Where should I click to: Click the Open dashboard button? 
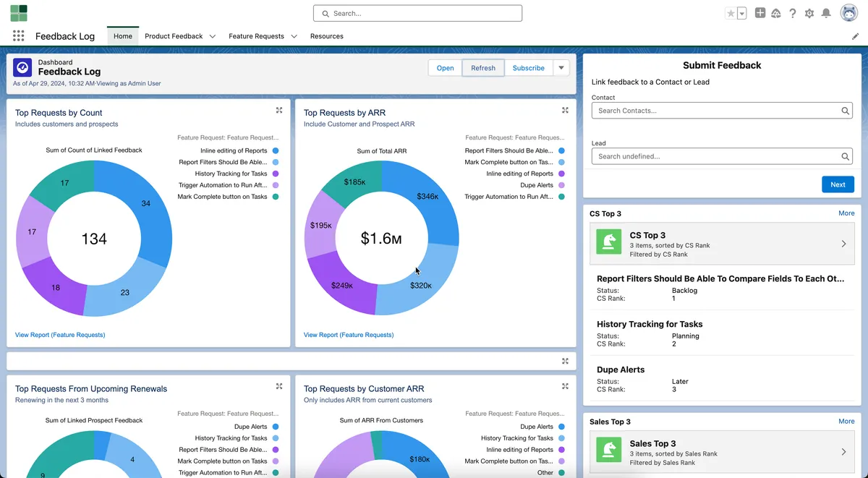(x=446, y=68)
